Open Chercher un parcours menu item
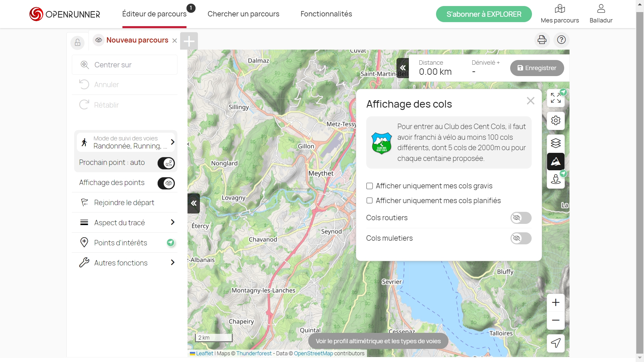Image resolution: width=644 pixels, height=362 pixels. coord(243,14)
